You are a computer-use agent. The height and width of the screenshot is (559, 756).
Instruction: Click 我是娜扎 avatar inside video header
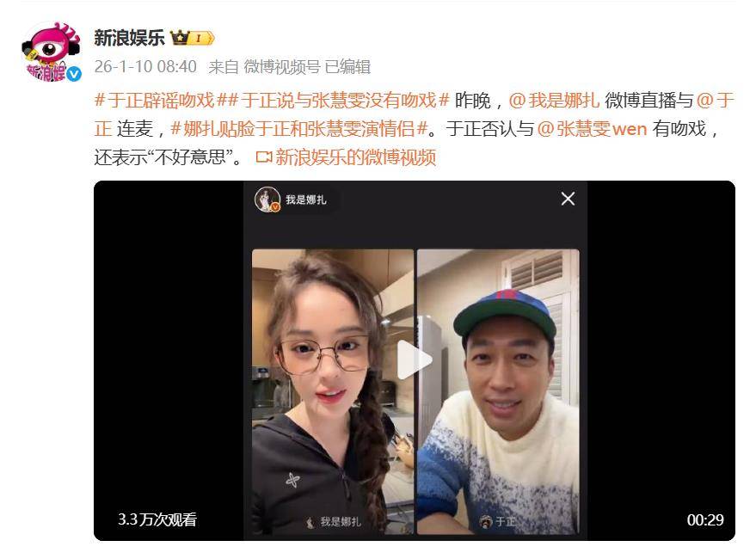pos(267,200)
